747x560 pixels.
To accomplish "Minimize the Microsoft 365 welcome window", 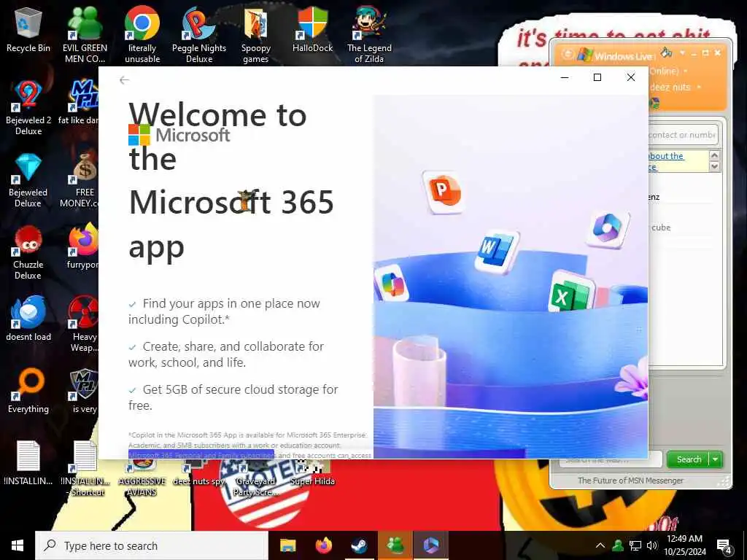I will (x=565, y=77).
